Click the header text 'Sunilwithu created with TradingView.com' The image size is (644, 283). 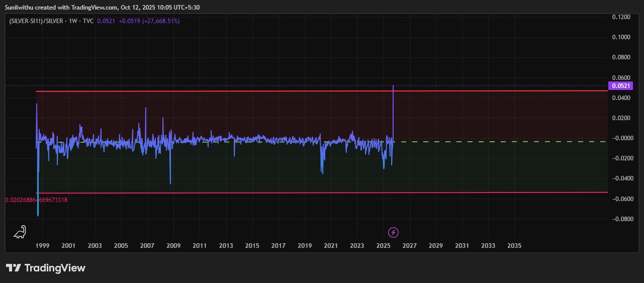(x=60, y=7)
